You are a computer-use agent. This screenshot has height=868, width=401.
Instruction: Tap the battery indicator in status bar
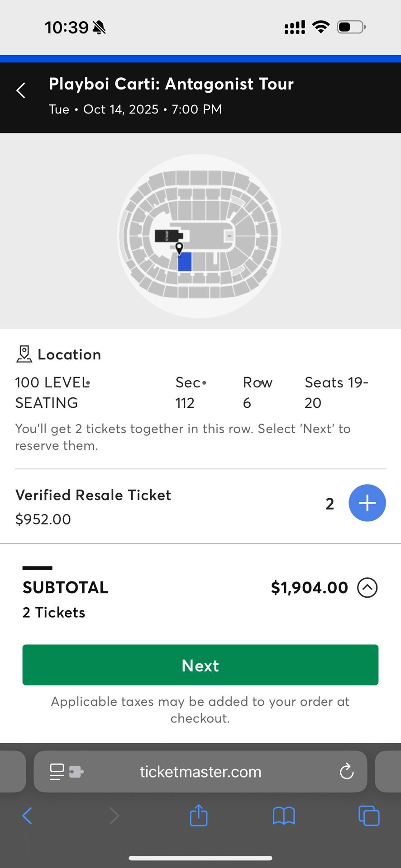[351, 27]
